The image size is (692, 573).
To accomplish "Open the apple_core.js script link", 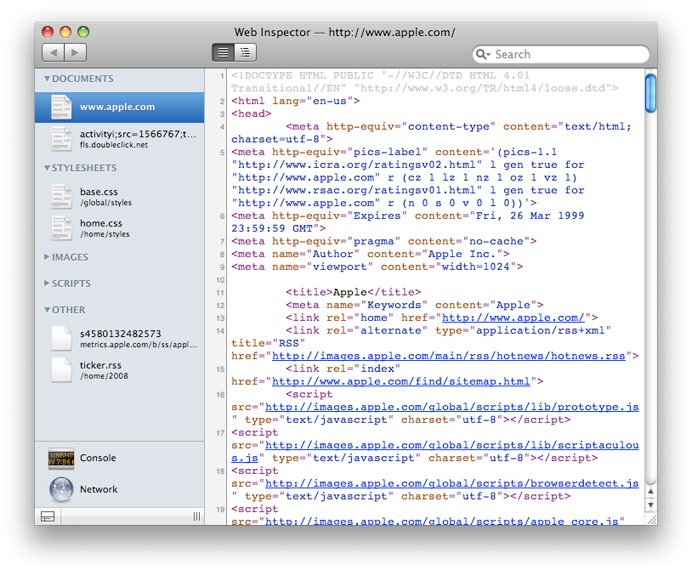I will tap(442, 521).
